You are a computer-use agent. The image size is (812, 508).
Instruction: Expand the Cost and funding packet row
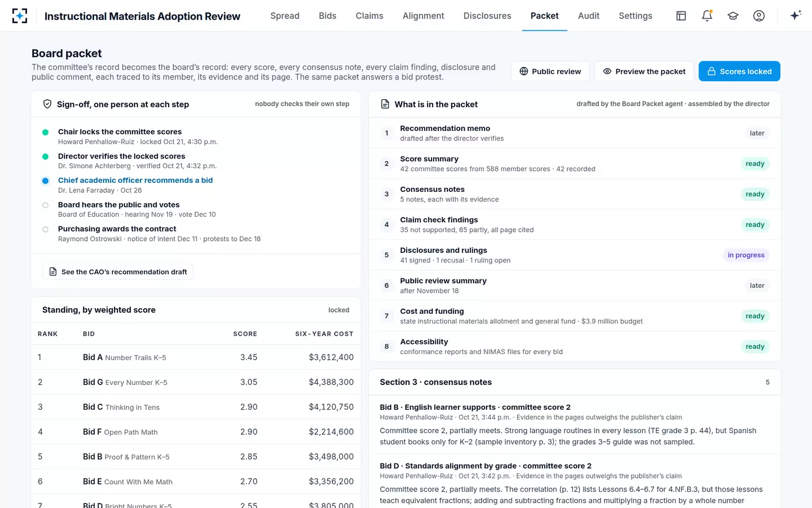pyautogui.click(x=575, y=316)
